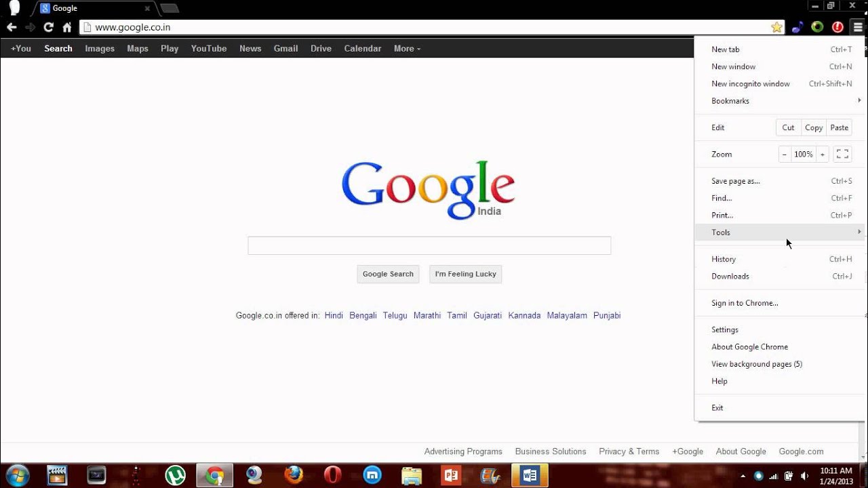Image resolution: width=868 pixels, height=488 pixels.
Task: Click the Cut button in Edit row
Action: pyautogui.click(x=788, y=127)
